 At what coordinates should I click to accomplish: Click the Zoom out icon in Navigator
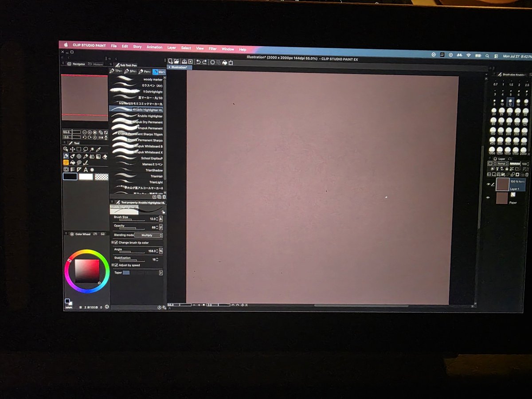tap(84, 132)
